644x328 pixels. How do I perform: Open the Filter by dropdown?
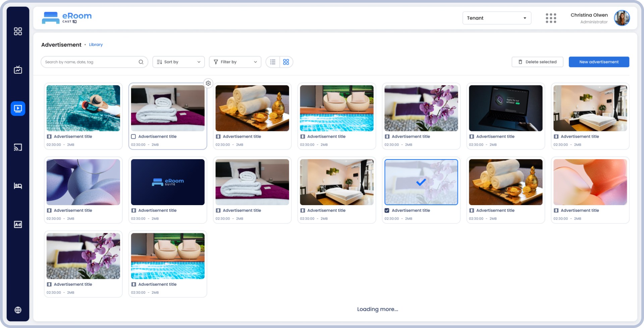tap(235, 62)
